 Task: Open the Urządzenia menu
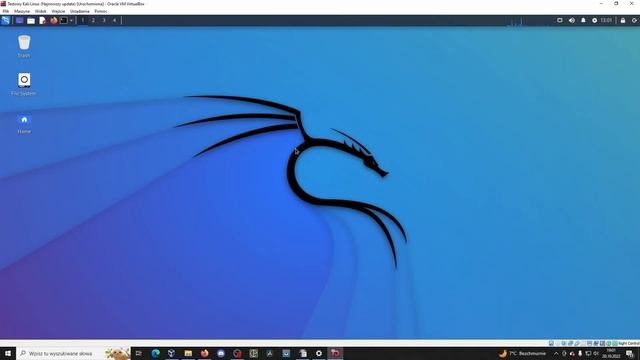click(79, 11)
